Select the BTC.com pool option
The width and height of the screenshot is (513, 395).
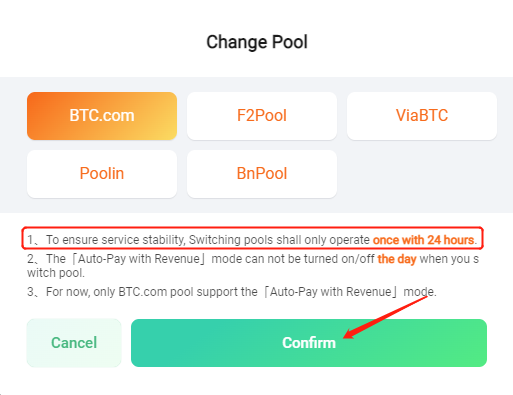coord(102,116)
